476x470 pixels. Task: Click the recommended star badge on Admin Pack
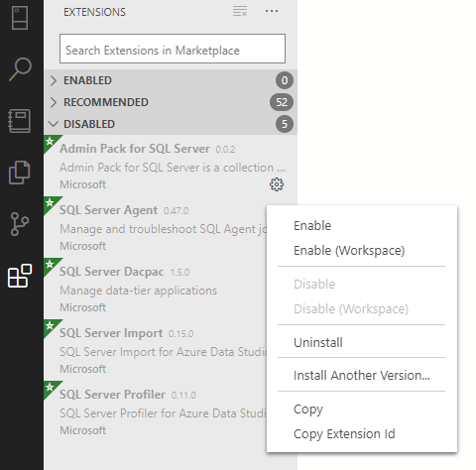pyautogui.click(x=50, y=142)
